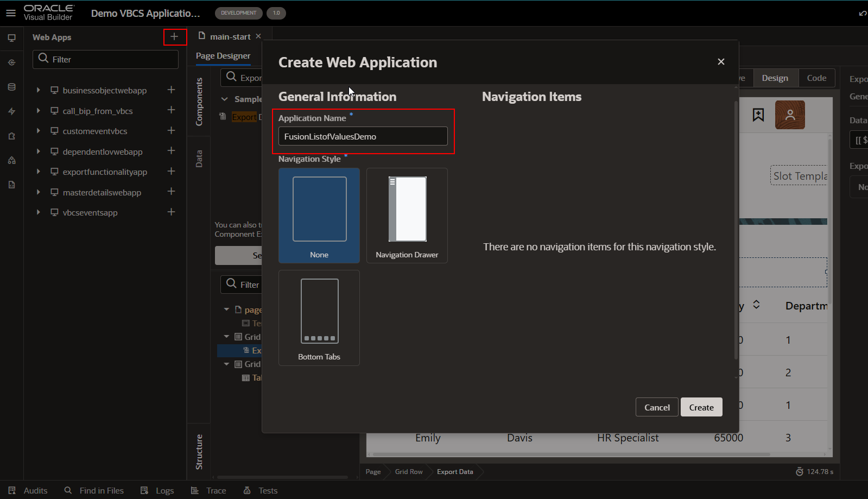The height and width of the screenshot is (499, 868).
Task: Add artifact to call_bip_from_vbcs with plus
Action: [x=171, y=110]
